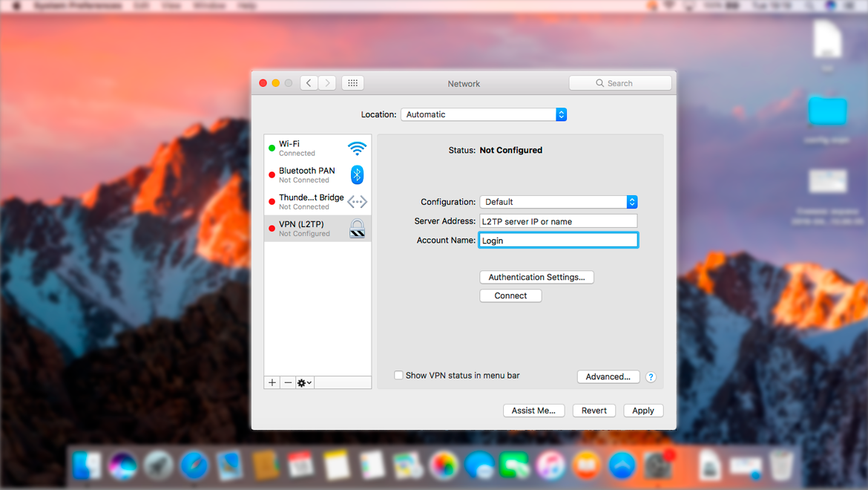The width and height of the screenshot is (868, 490).
Task: Select the Bluetooth PAN service row
Action: pos(318,175)
